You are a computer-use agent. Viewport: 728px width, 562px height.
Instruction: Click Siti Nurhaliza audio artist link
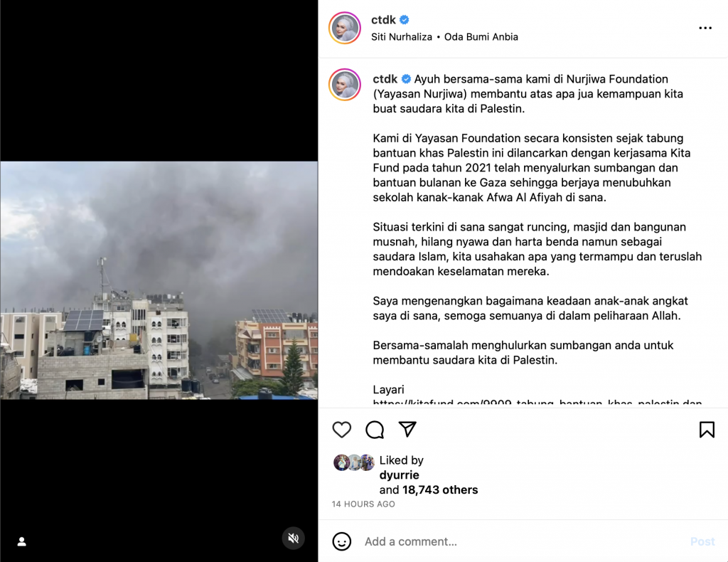coord(402,37)
